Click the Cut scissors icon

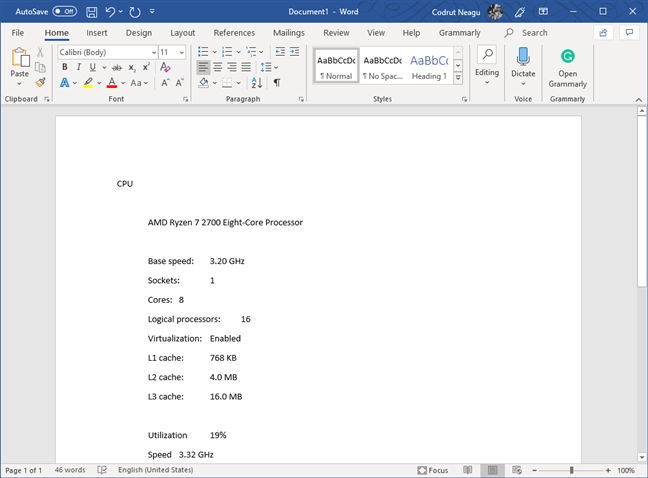point(40,52)
